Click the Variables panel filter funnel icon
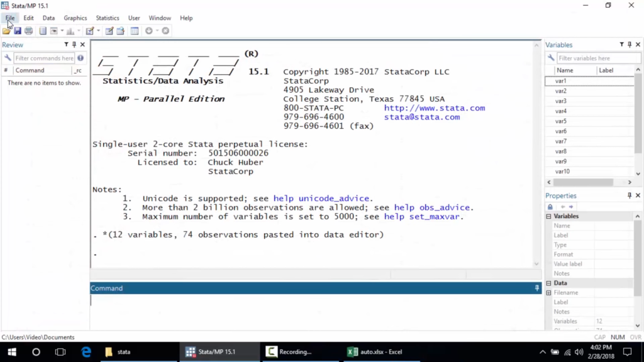Screen dimensions: 644x362 tap(622, 45)
